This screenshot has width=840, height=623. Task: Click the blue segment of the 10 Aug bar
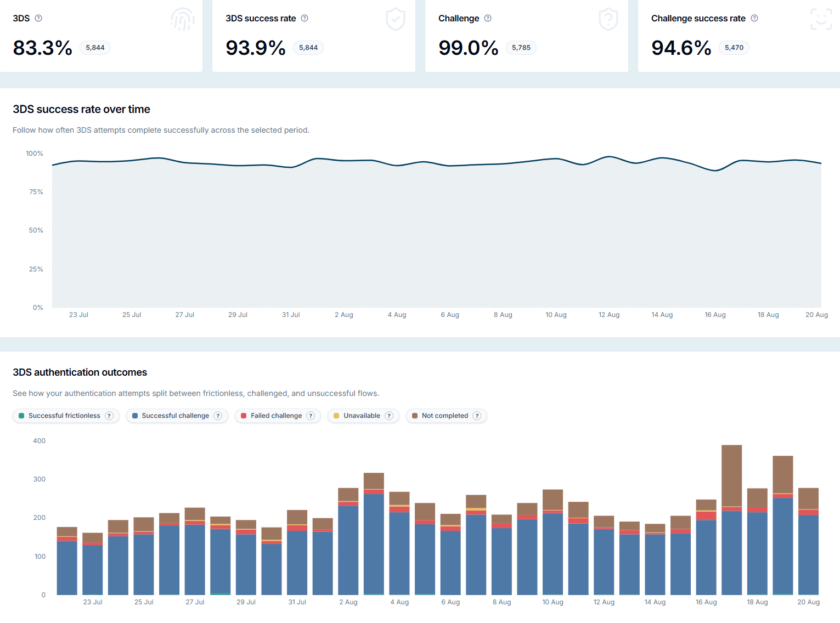coord(553,554)
